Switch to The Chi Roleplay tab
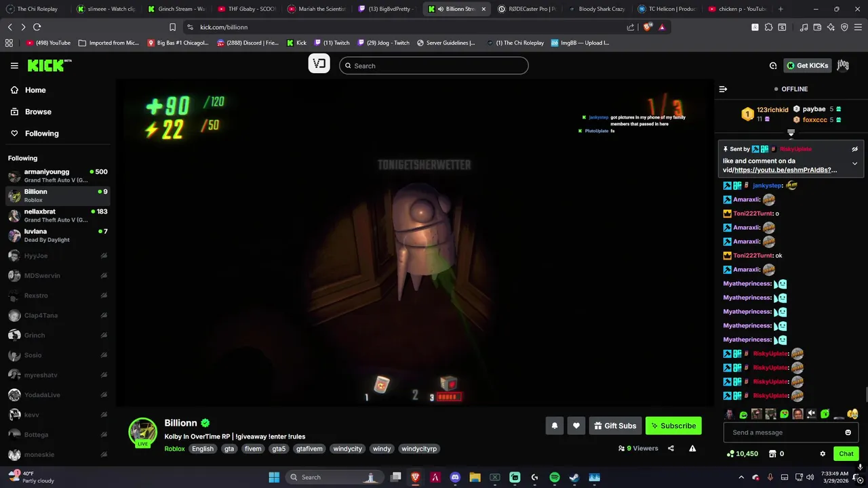The width and height of the screenshot is (868, 488). 37,9
